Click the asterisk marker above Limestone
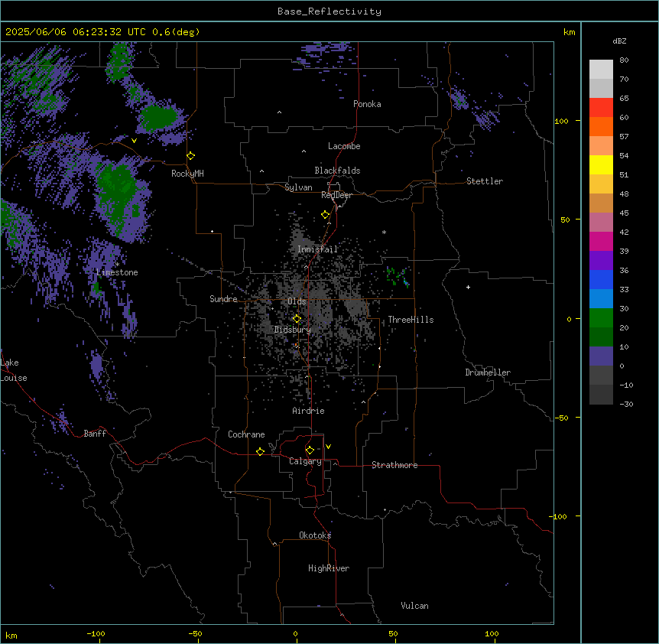The width and height of the screenshot is (659, 644). coord(117,264)
